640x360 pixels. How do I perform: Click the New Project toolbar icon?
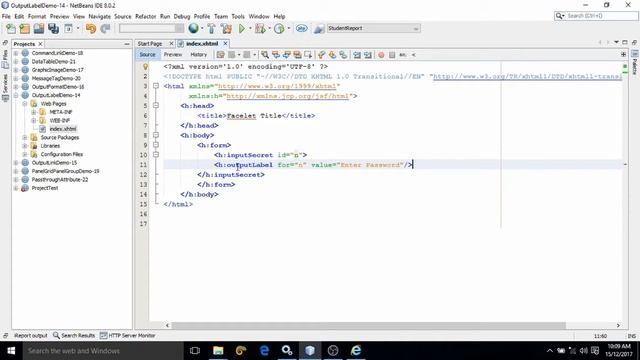pos(25,29)
